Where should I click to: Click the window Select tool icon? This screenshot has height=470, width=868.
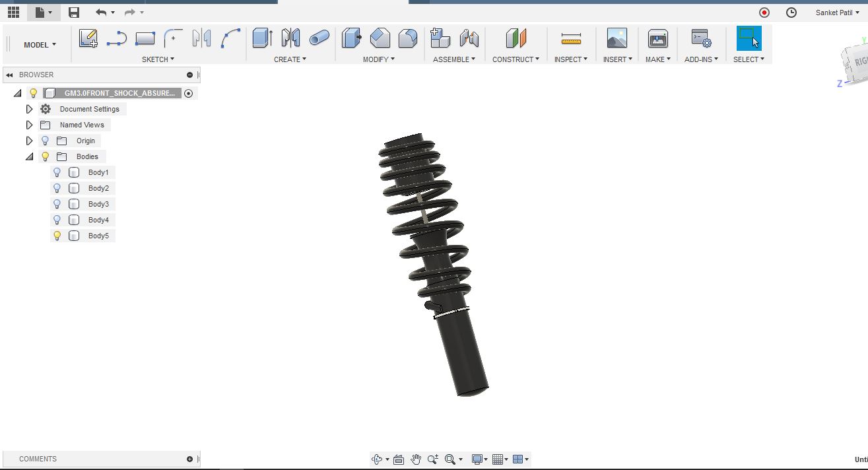point(749,38)
